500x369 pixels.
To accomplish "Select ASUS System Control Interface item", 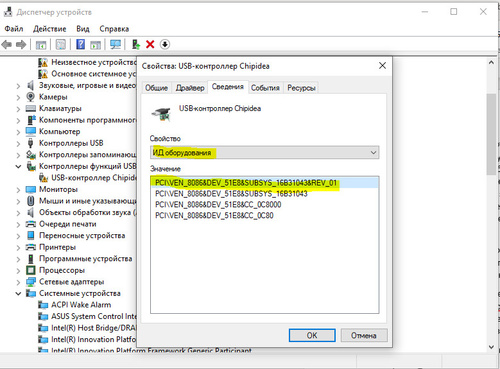I will (x=94, y=316).
